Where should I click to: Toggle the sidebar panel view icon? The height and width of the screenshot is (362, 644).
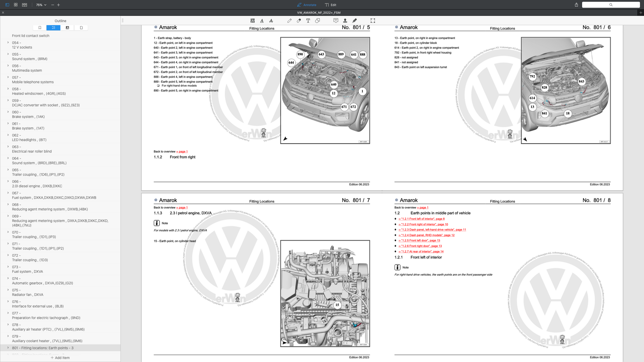(7, 5)
